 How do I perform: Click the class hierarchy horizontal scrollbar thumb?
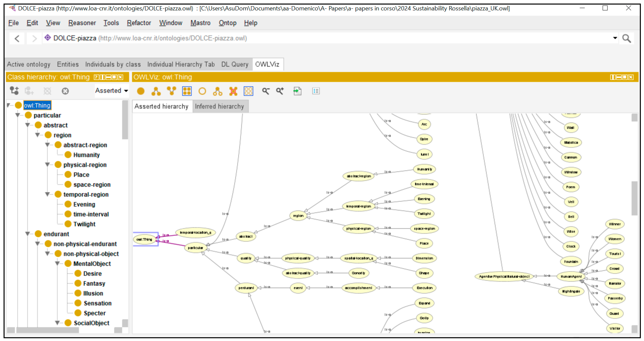click(47, 330)
